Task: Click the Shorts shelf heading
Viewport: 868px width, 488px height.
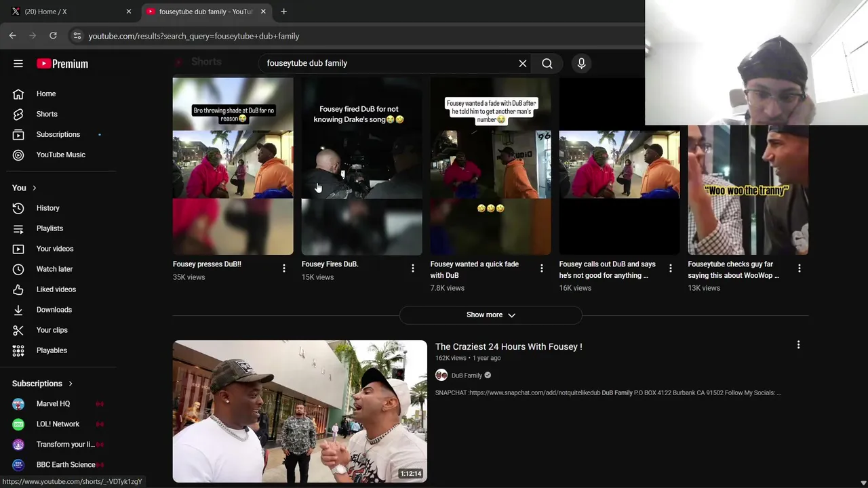Action: tap(206, 62)
